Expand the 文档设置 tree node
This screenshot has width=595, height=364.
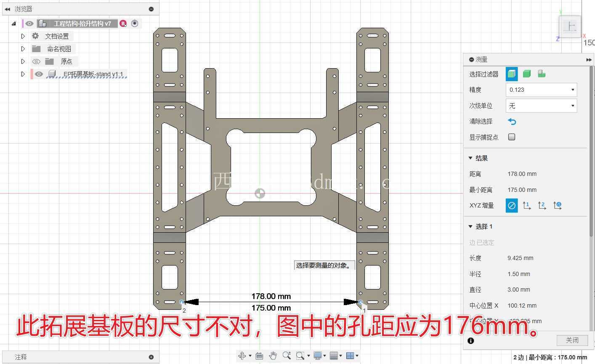[x=23, y=36]
